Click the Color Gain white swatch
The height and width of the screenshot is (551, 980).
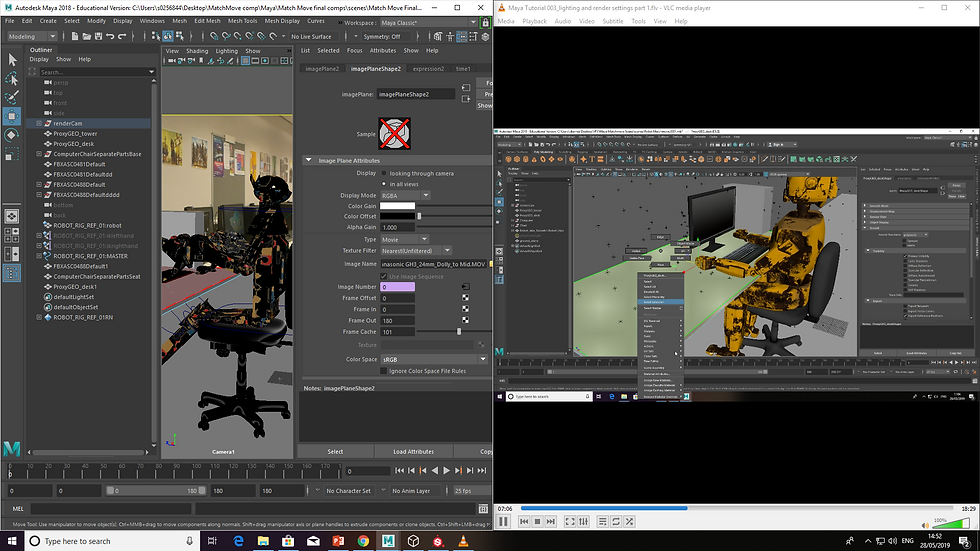tap(398, 206)
